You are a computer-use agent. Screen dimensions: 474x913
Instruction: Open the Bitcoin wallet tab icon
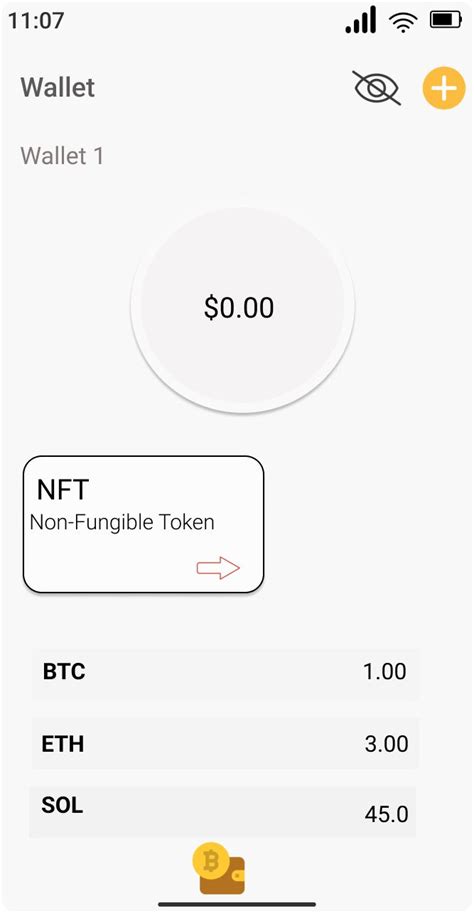tap(220, 868)
